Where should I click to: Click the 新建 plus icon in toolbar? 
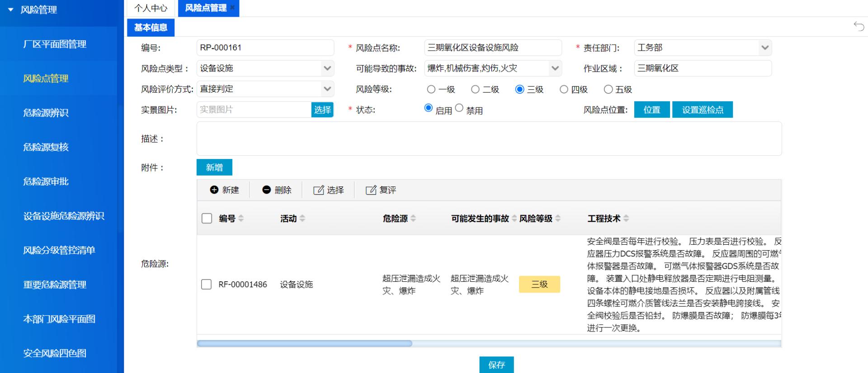pos(214,190)
